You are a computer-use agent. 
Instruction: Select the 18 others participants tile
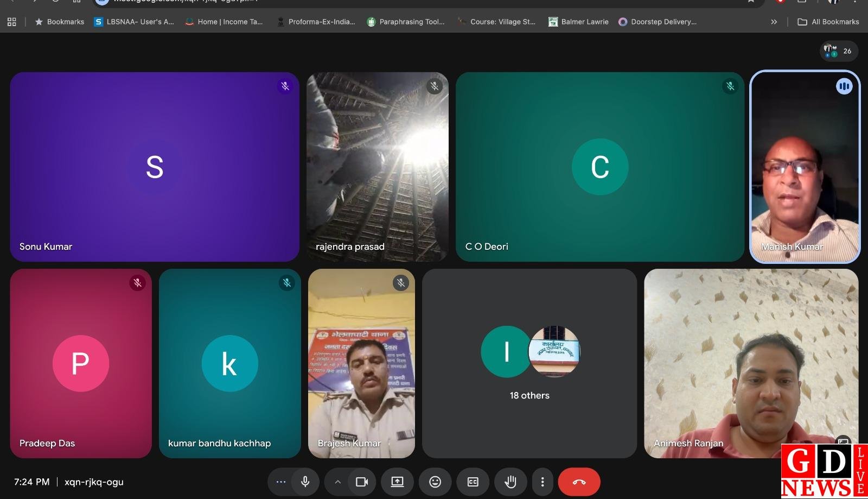point(529,363)
